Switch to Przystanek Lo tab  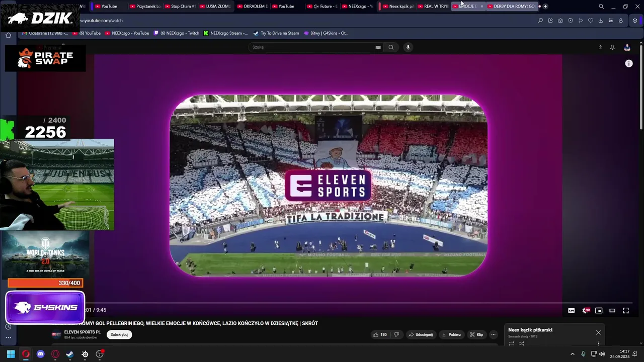click(x=145, y=7)
